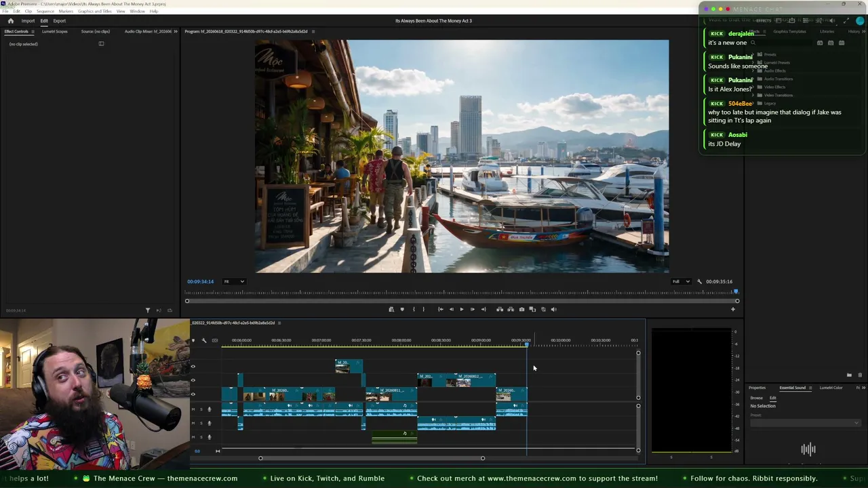Open the Program Monitor panel menu
The width and height of the screenshot is (868, 488).
click(313, 32)
